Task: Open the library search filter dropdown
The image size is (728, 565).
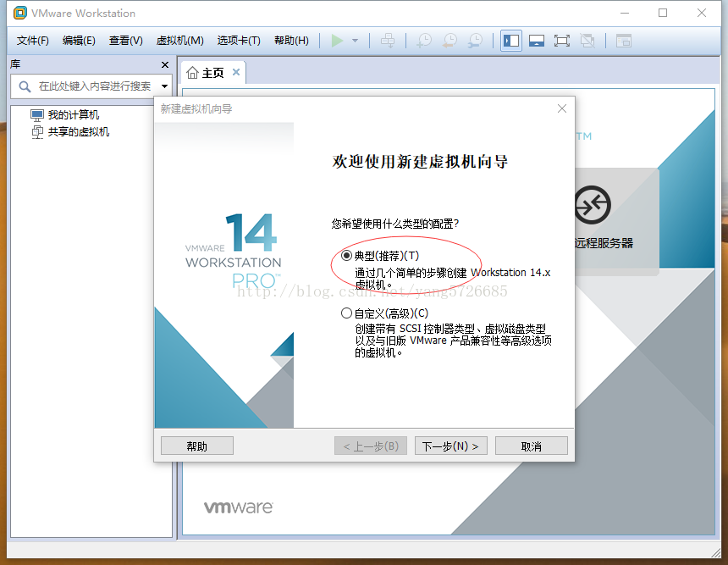Action: click(x=164, y=86)
